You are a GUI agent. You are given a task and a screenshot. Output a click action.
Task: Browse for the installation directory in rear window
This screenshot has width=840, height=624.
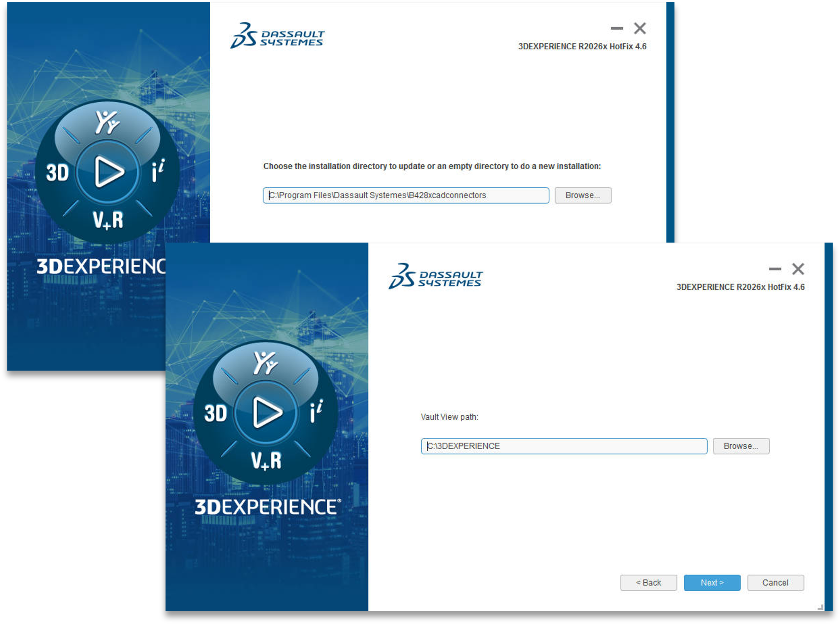(583, 195)
